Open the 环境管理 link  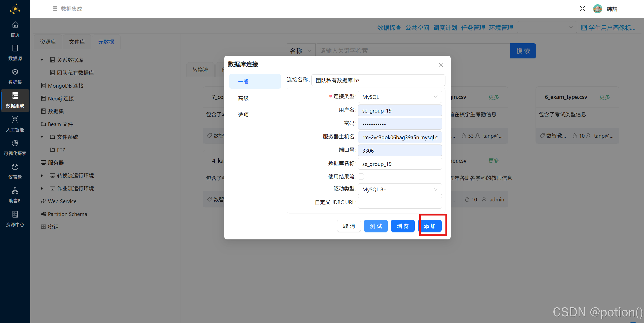501,28
